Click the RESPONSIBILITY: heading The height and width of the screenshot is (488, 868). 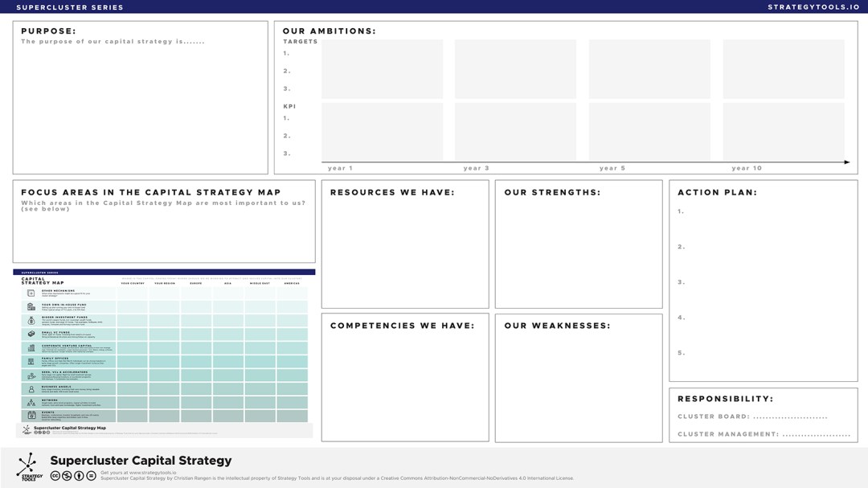pyautogui.click(x=726, y=399)
